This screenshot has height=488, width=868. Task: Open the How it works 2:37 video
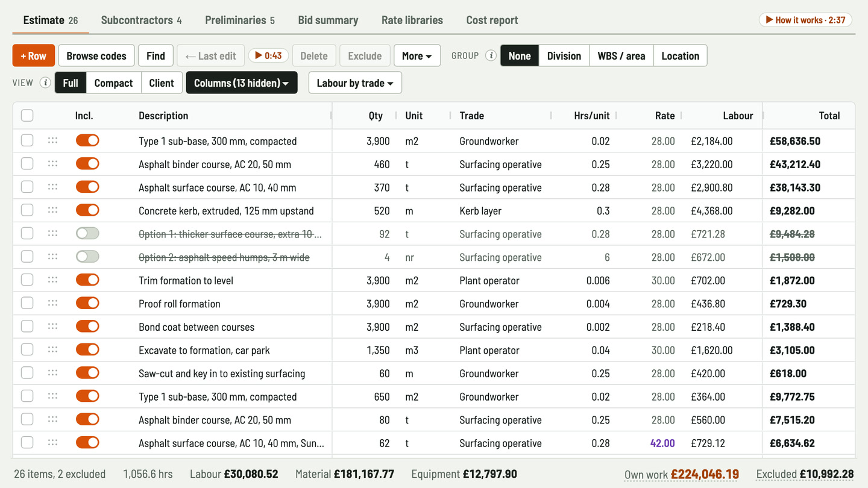click(805, 20)
